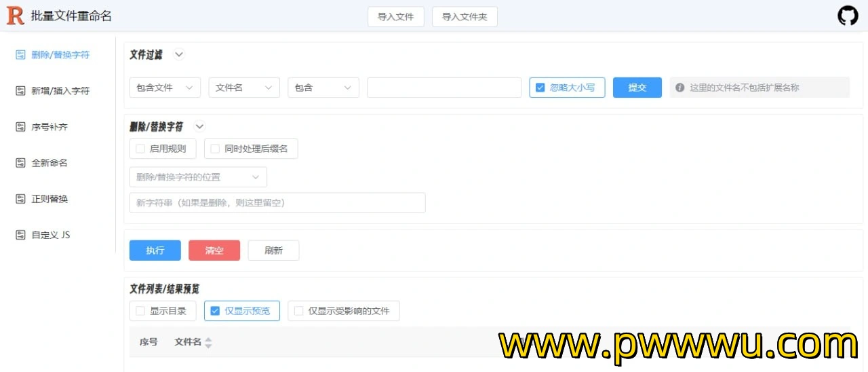The height and width of the screenshot is (372, 868).
Task: Clear the list with 清空
Action: 214,250
